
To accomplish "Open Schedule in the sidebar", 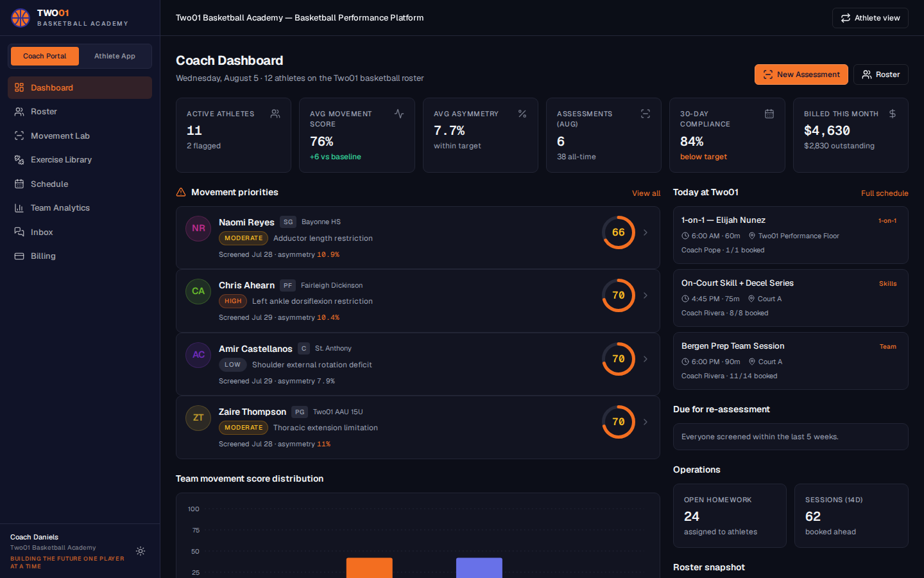I will 80,184.
